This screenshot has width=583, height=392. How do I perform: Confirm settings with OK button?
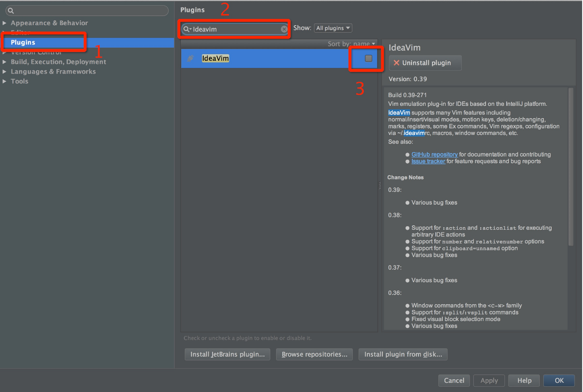pyautogui.click(x=559, y=381)
